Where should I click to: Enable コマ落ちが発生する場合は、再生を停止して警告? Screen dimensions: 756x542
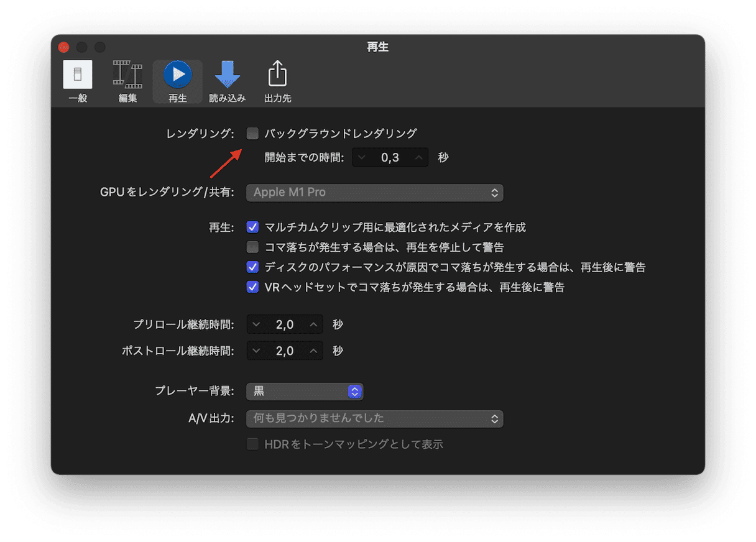tap(252, 247)
